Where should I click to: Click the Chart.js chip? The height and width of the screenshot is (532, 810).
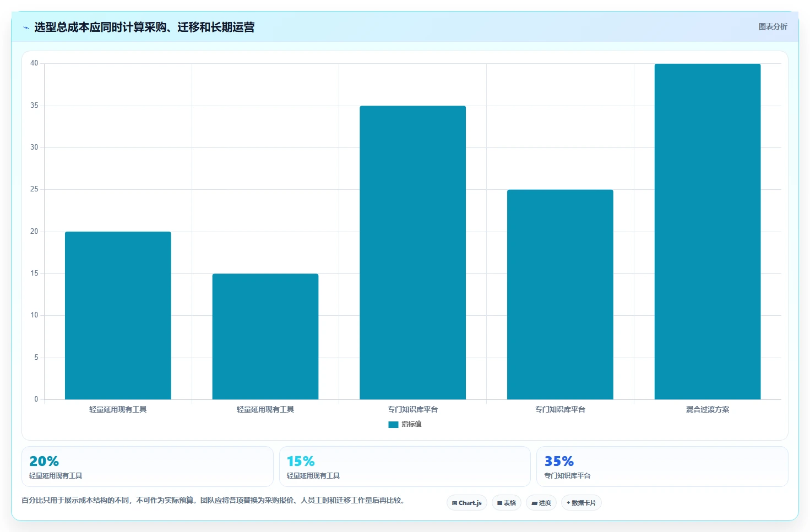[x=466, y=503]
